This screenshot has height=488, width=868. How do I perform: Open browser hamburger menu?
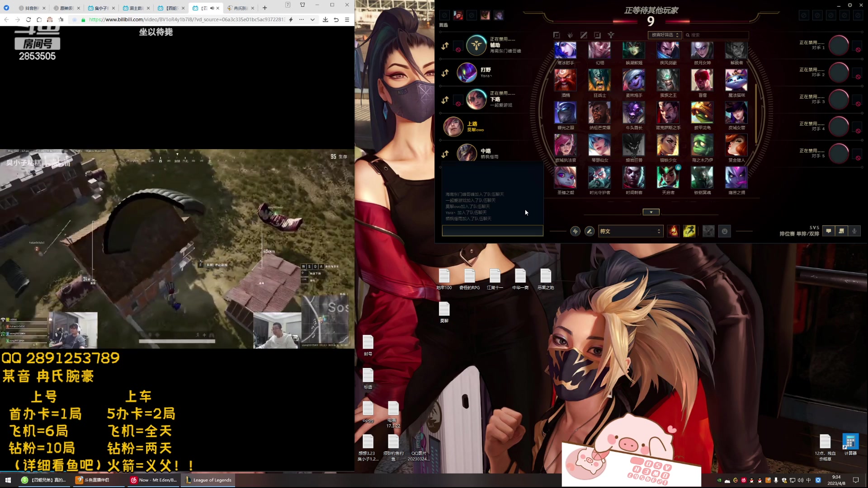point(347,19)
